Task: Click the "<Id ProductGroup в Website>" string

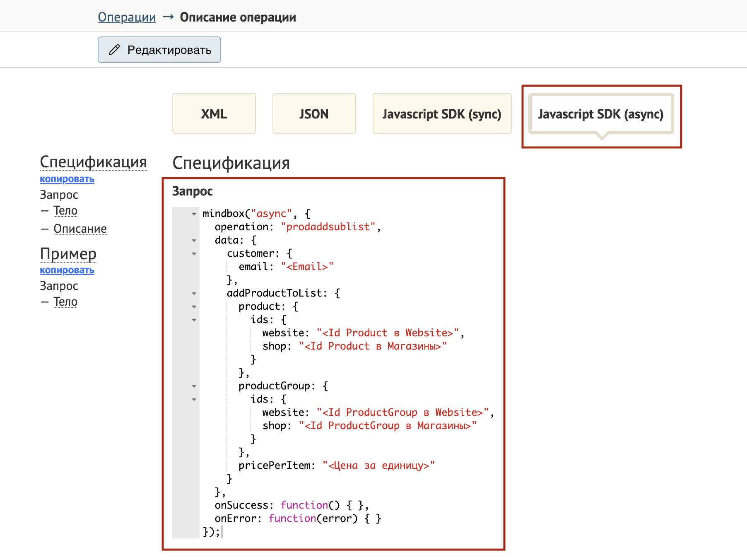Action: (403, 413)
